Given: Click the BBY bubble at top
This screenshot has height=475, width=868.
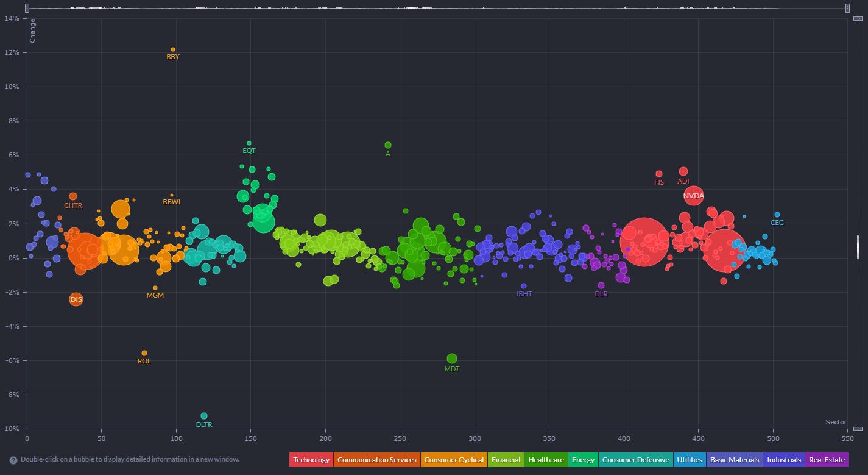Looking at the screenshot, I should coord(173,49).
